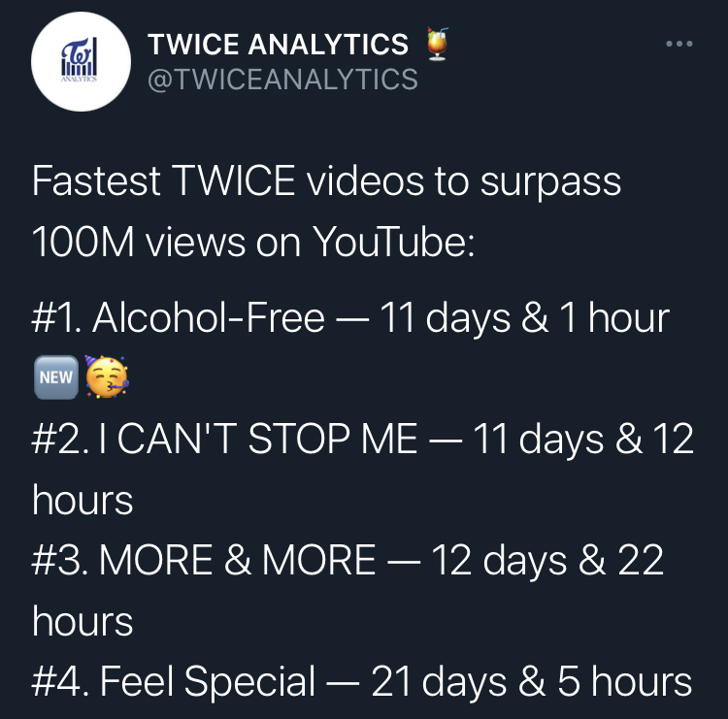The width and height of the screenshot is (728, 719).
Task: Click the party face emoji
Action: coord(107,376)
